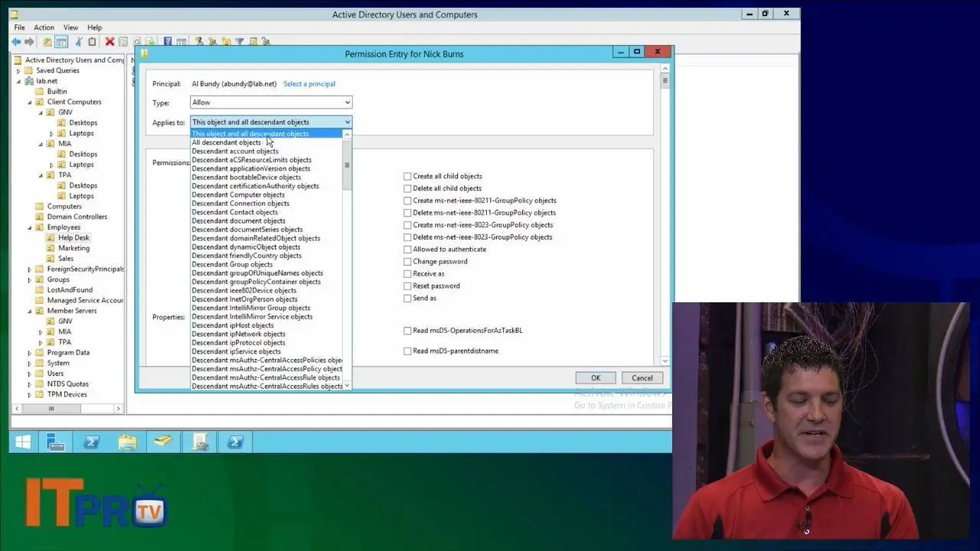The width and height of the screenshot is (980, 551).
Task: Toggle the Show/Hide Console Tree toolbar icon
Action: [61, 41]
